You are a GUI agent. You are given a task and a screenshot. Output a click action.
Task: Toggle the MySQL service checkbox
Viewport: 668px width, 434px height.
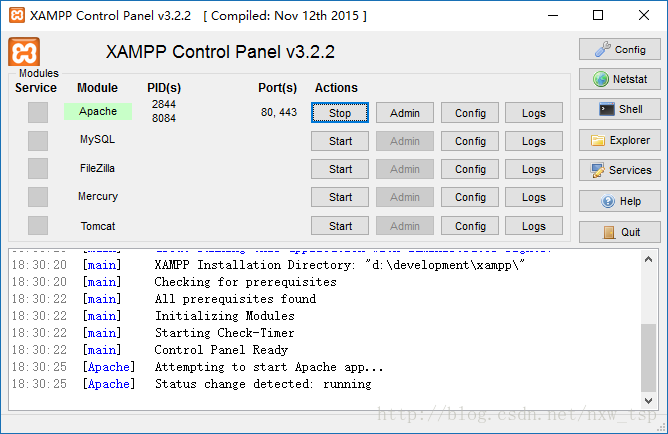(x=38, y=141)
